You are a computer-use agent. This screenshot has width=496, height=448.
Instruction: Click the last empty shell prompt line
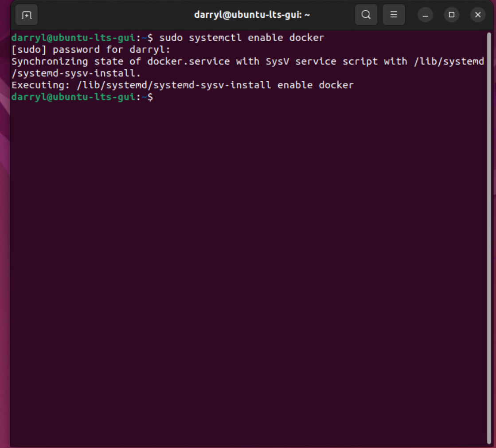pos(82,97)
